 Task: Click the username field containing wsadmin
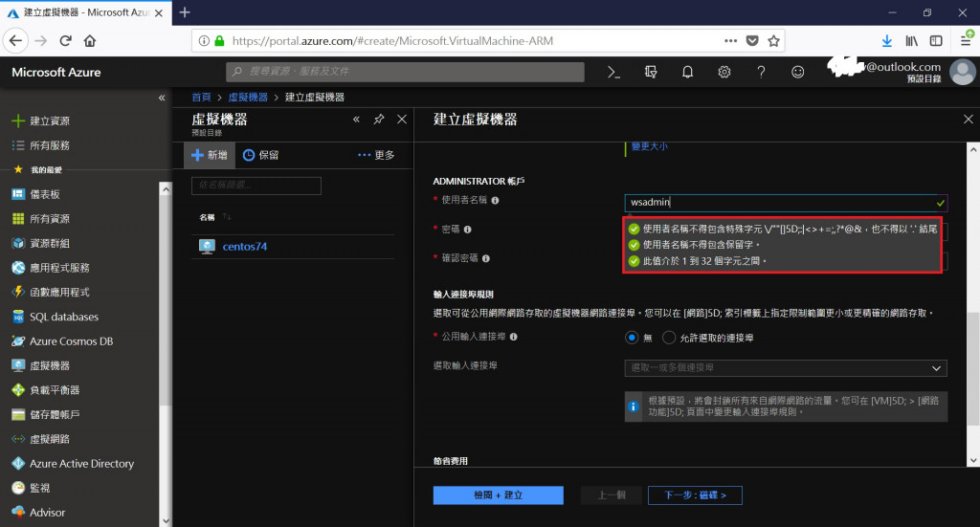coord(786,203)
